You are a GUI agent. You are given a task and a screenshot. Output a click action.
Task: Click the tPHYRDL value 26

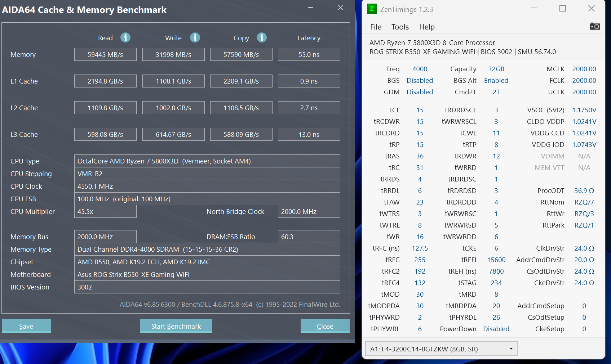point(496,317)
